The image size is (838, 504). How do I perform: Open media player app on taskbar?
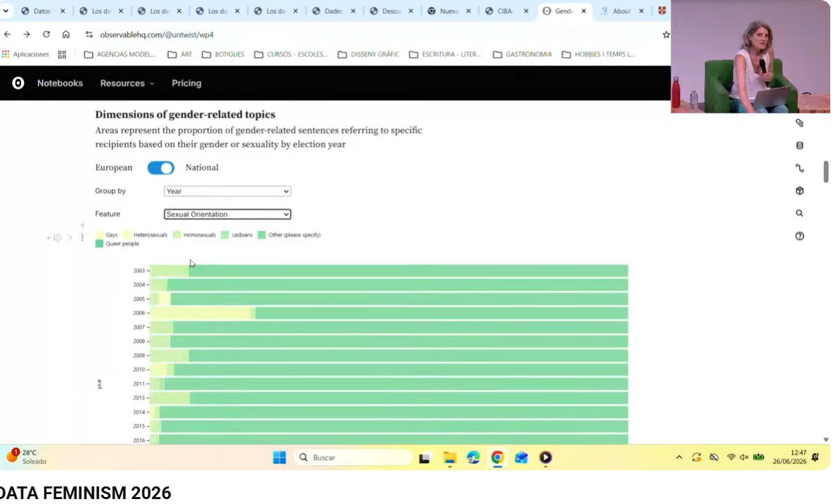point(546,458)
